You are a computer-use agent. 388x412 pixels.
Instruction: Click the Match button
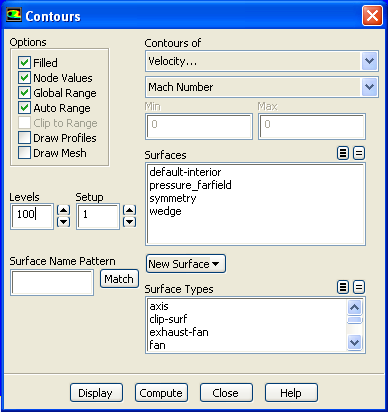[x=119, y=279]
